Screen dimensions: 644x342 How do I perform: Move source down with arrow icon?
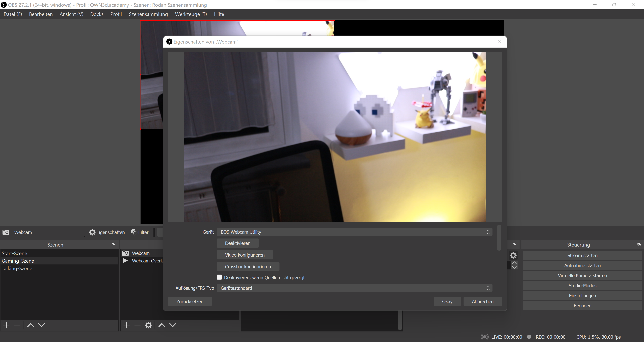coord(173,325)
